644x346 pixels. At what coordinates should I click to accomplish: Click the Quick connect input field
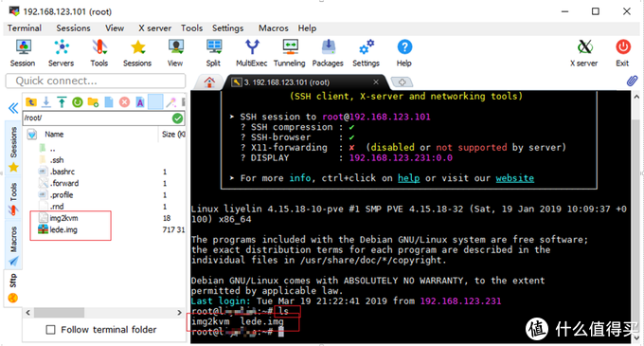[x=96, y=81]
